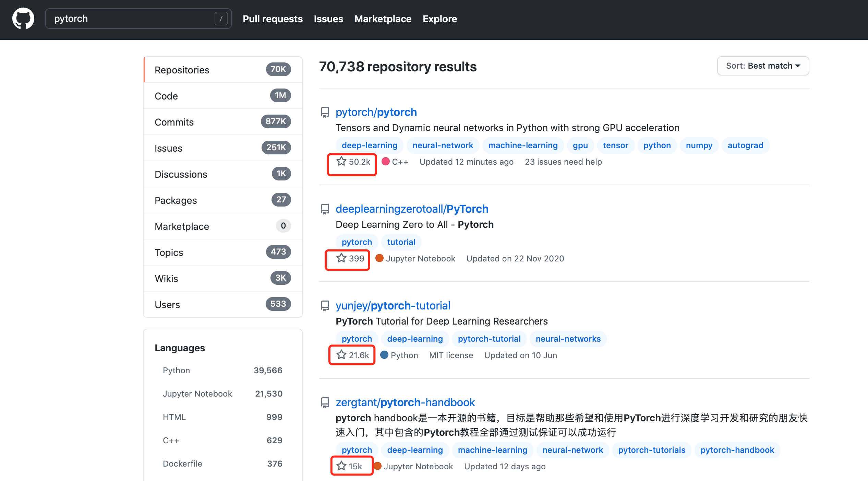Open the zergtant/pytorch-handbook repository
Screen dimensions: 868x481
click(405, 402)
